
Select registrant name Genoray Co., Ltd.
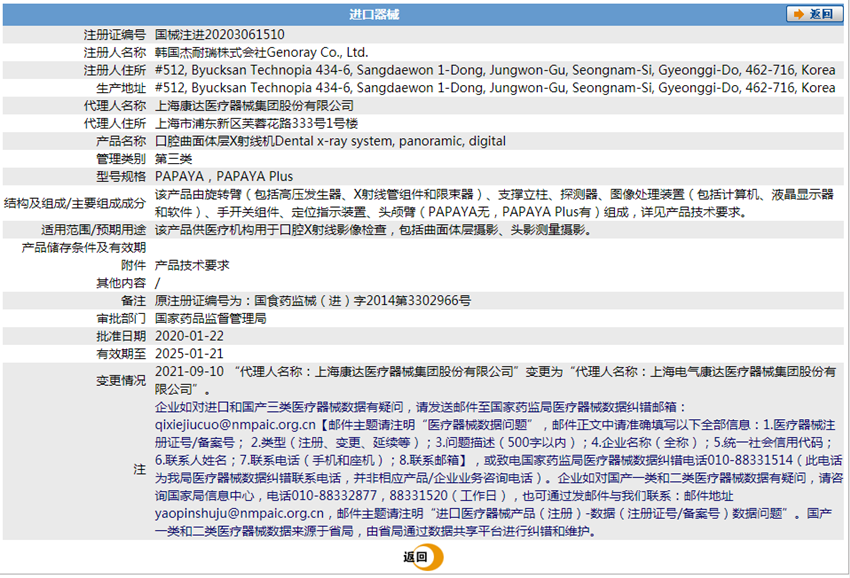coord(318,53)
